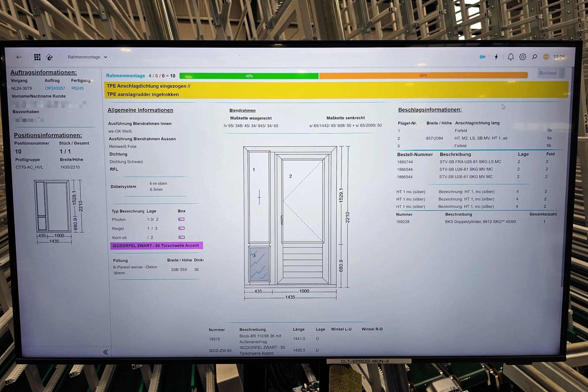Click the user avatar badge
588x392 pixels.
(x=546, y=57)
